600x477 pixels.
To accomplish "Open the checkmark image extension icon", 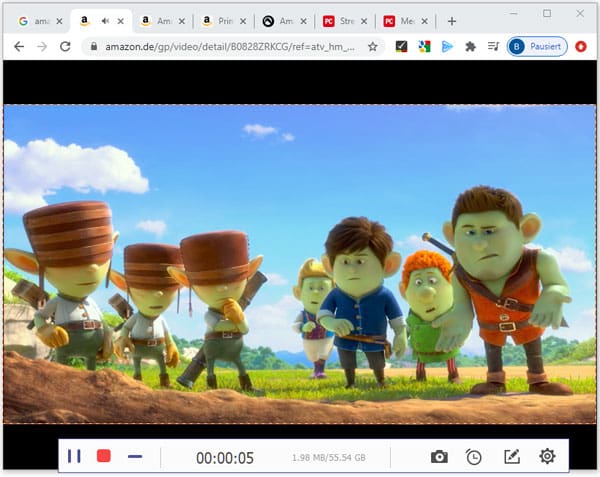I will pos(401,47).
